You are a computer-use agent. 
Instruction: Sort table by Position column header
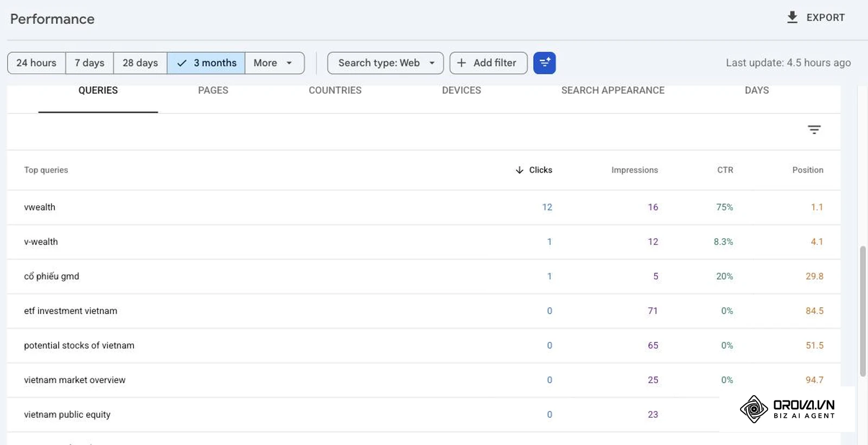point(808,170)
